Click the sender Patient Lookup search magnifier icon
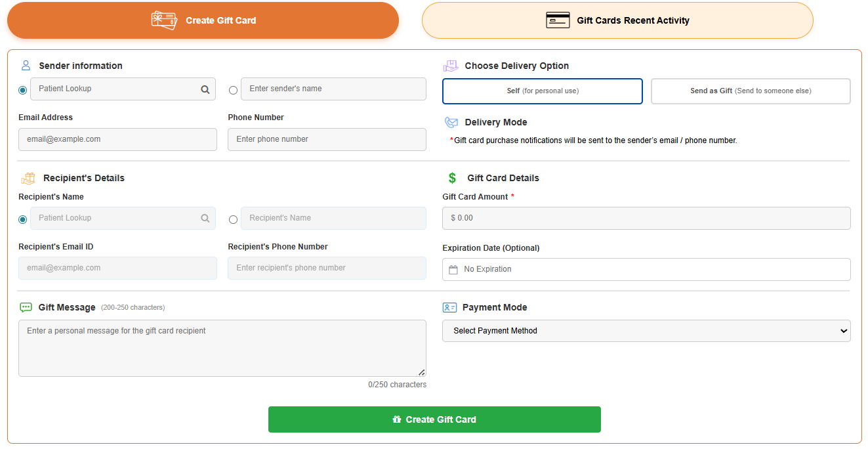The width and height of the screenshot is (868, 449). pos(205,90)
